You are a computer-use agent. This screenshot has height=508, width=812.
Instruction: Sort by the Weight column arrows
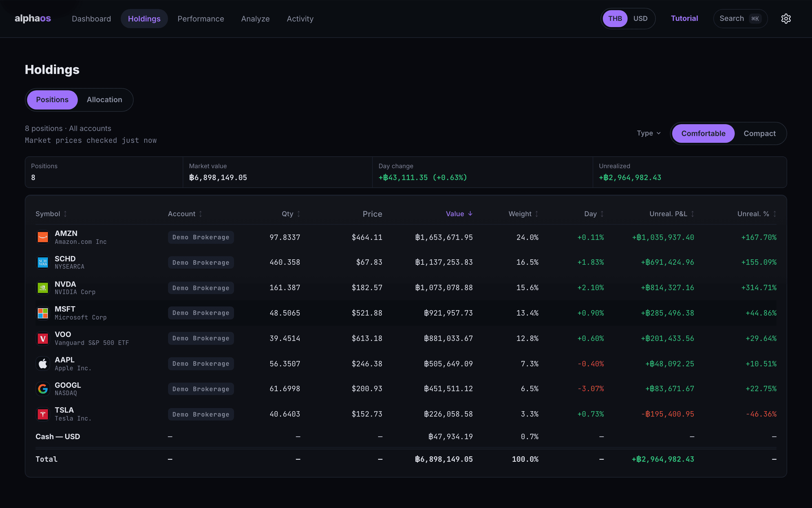click(537, 214)
